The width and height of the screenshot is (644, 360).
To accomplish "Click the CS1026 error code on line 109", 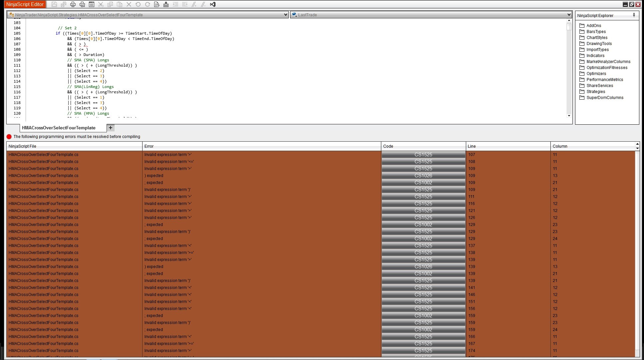I will pyautogui.click(x=423, y=176).
